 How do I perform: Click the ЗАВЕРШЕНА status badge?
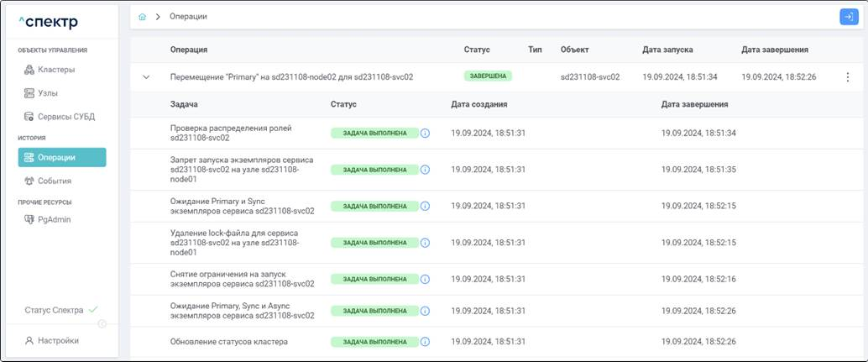pyautogui.click(x=488, y=76)
